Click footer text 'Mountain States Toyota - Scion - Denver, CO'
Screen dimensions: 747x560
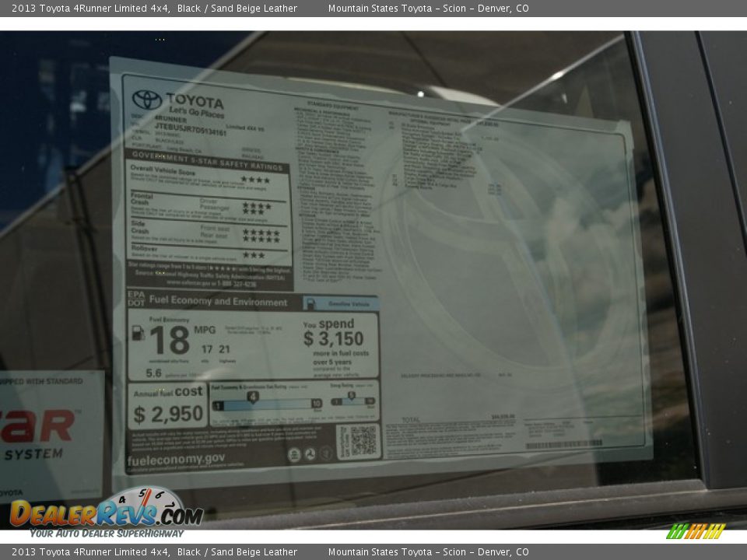tap(428, 552)
